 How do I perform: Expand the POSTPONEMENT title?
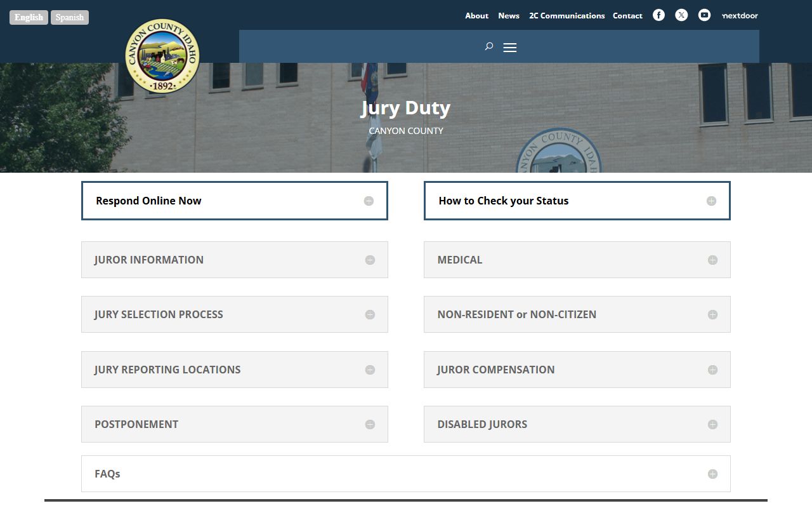(136, 424)
